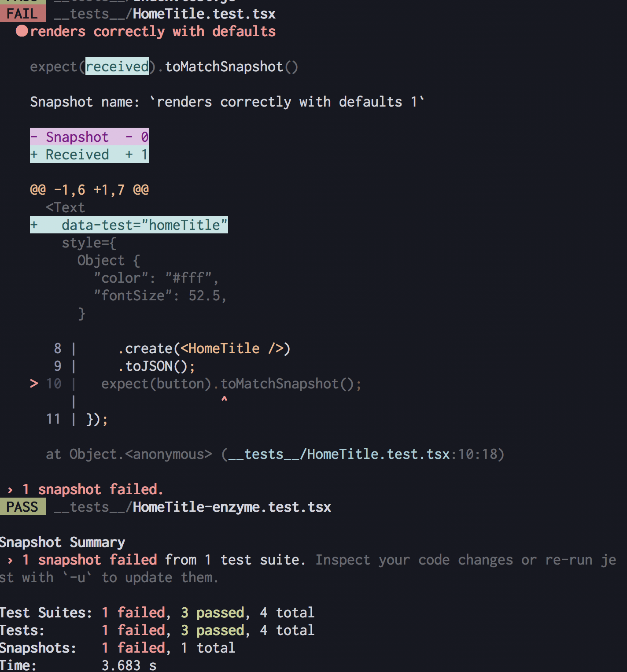Click the '- Snapshot - 0' legend line
The height and width of the screenshot is (672, 627).
pyautogui.click(x=89, y=137)
